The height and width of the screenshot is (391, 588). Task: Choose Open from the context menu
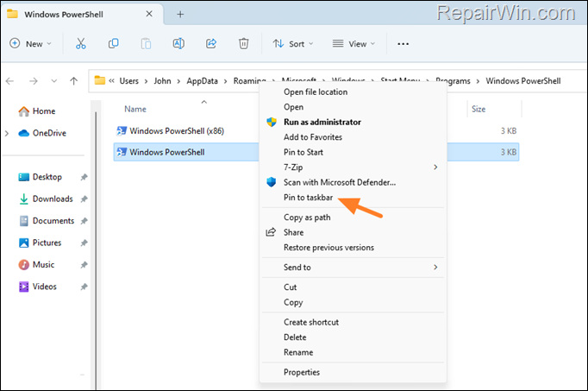294,107
